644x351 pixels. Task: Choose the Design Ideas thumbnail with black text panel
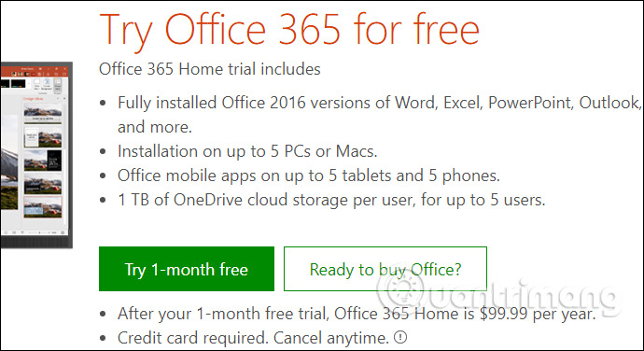(x=43, y=161)
